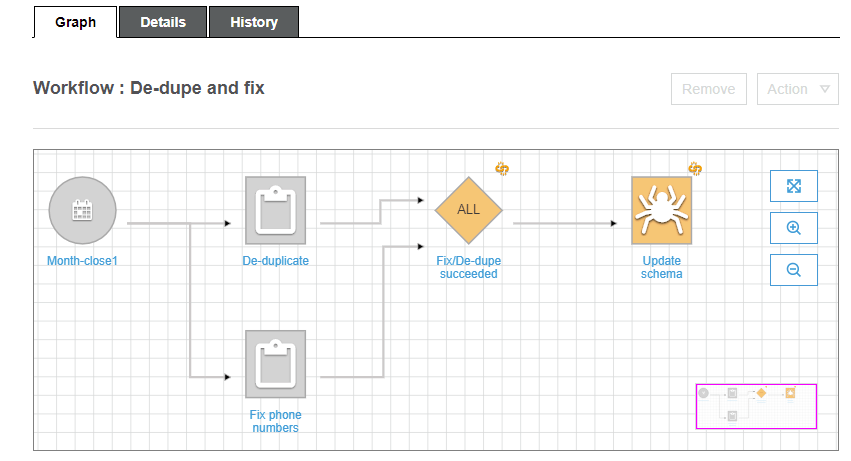Zoom in on the workflow graph

[x=793, y=228]
